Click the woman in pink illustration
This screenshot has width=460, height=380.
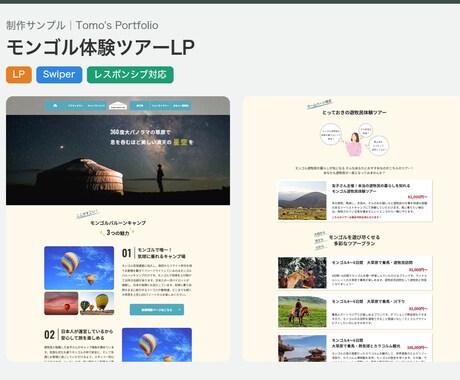tap(354, 144)
